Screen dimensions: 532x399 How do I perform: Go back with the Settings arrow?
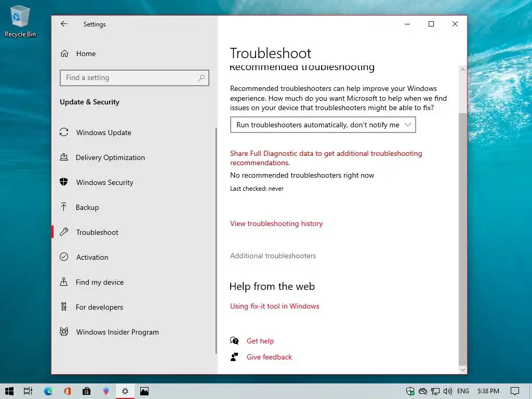[x=64, y=24]
